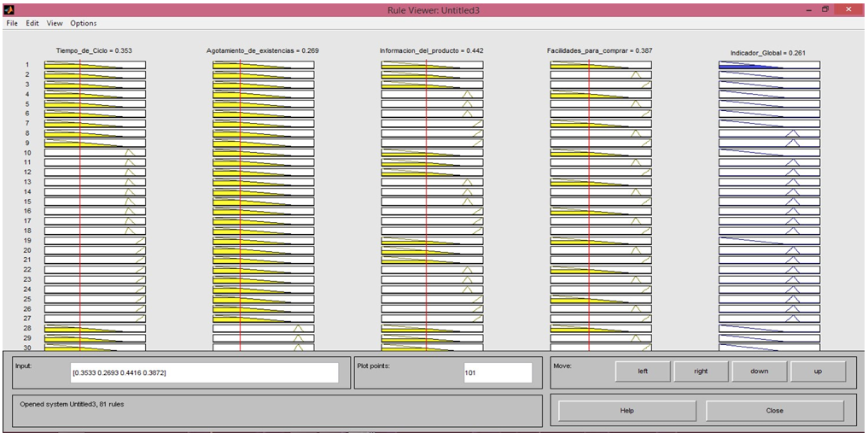
Task: Click Tiempo_de_Ciclo plot for rule 10
Action: pos(96,153)
